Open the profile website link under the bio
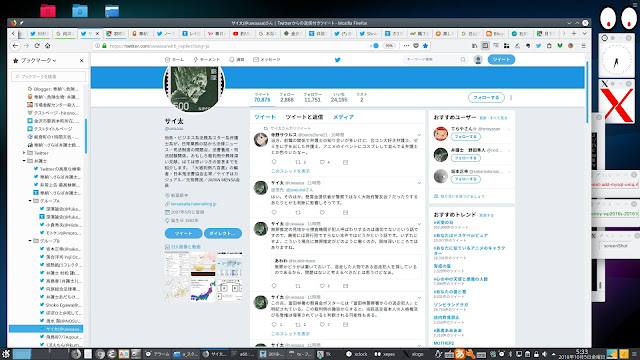This screenshot has width=640, height=360. click(x=193, y=204)
